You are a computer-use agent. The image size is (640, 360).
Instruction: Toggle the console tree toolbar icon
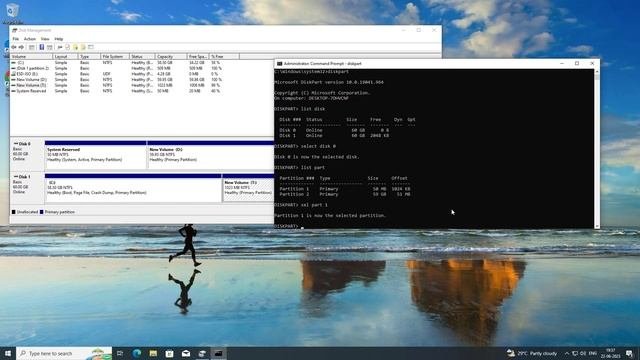pos(31,47)
